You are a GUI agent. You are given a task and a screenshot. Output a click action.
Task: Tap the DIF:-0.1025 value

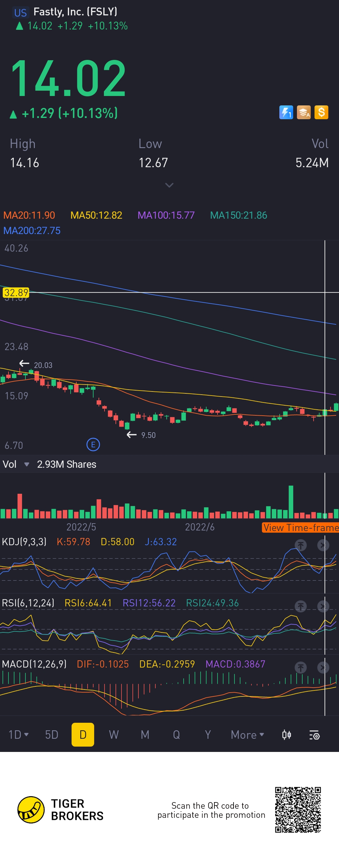(x=103, y=664)
